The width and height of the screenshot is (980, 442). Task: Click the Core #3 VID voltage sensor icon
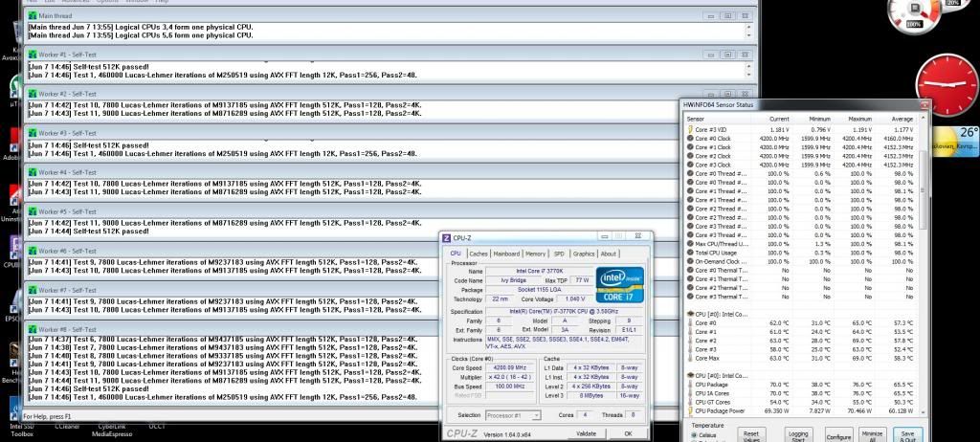coord(690,129)
